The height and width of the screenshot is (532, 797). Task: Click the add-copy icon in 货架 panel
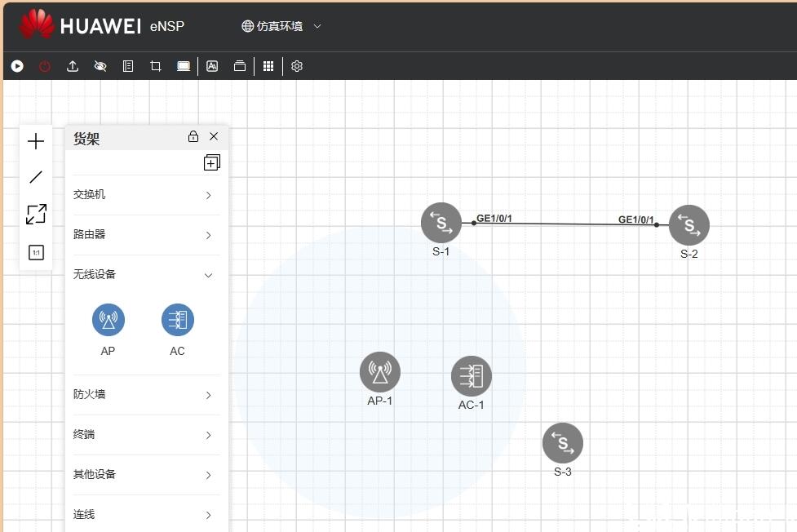[x=211, y=163]
